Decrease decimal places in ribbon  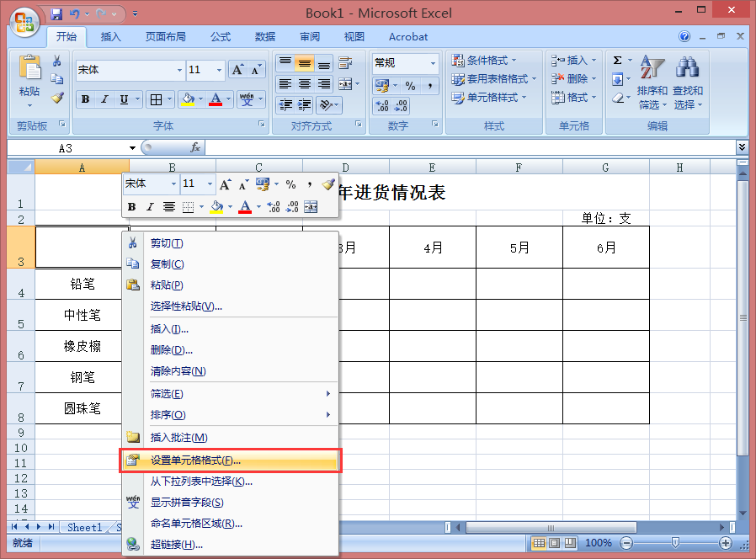coord(401,105)
